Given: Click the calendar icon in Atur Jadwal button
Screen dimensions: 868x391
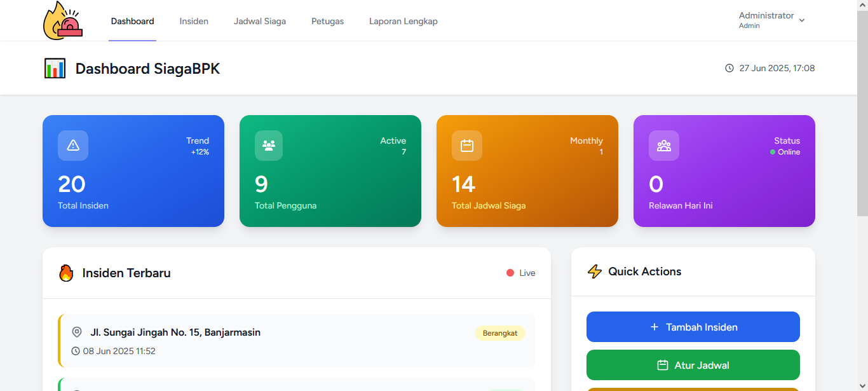Looking at the screenshot, I should click(x=663, y=365).
